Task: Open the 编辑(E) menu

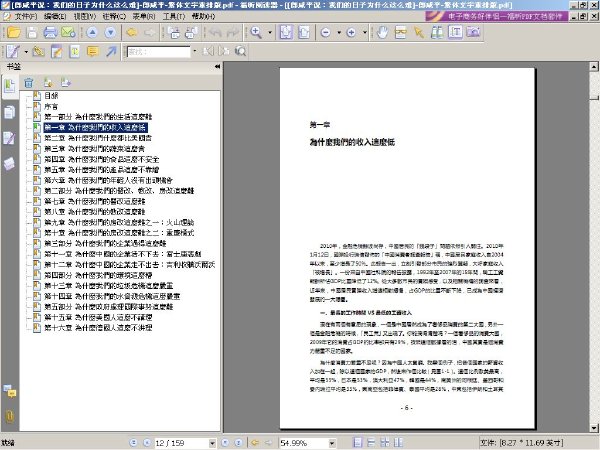Action: pyautogui.click(x=55, y=16)
